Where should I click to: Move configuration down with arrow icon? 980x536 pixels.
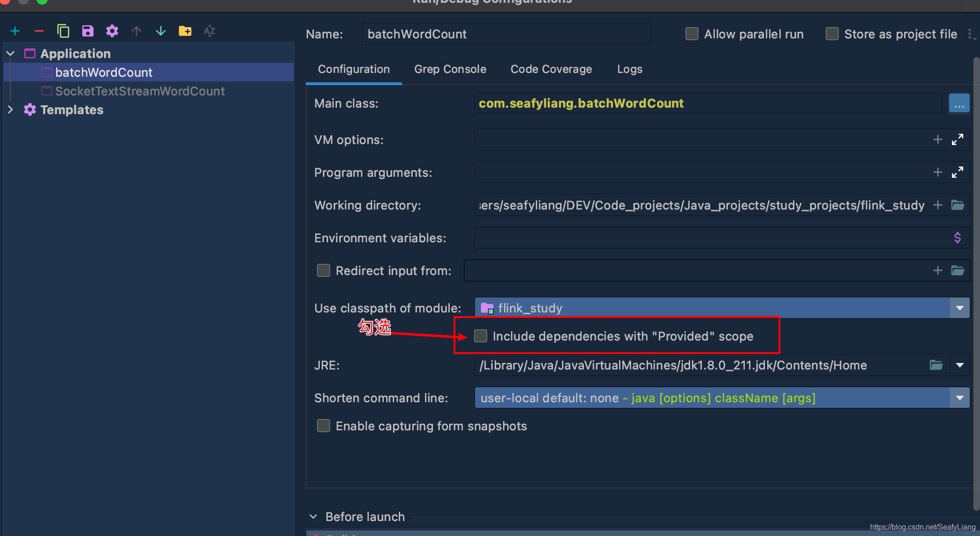[161, 31]
